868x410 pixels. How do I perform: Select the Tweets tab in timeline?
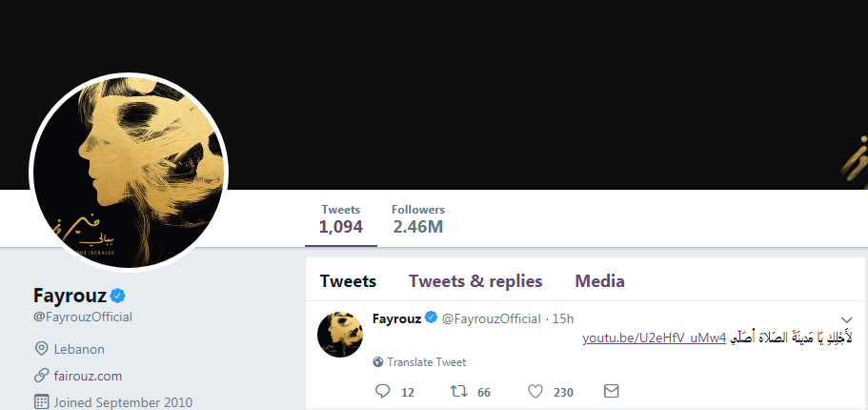[x=348, y=281]
